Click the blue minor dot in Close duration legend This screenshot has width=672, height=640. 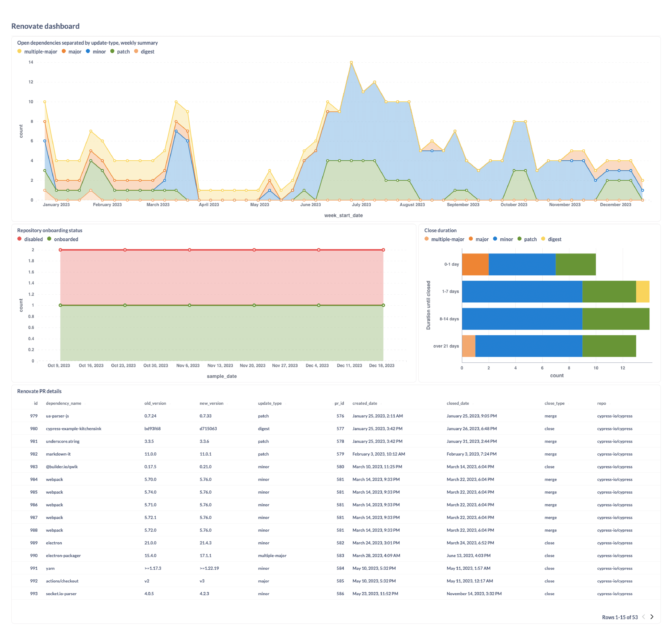495,239
